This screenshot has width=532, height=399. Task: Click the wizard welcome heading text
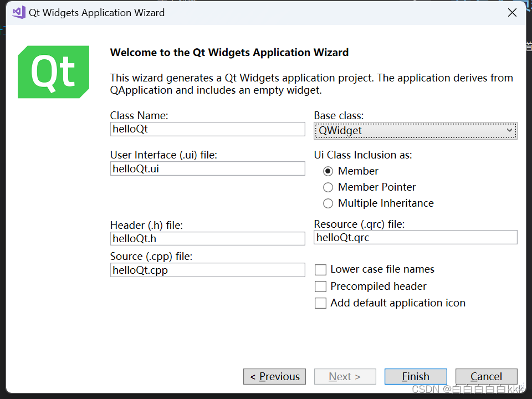click(x=229, y=52)
